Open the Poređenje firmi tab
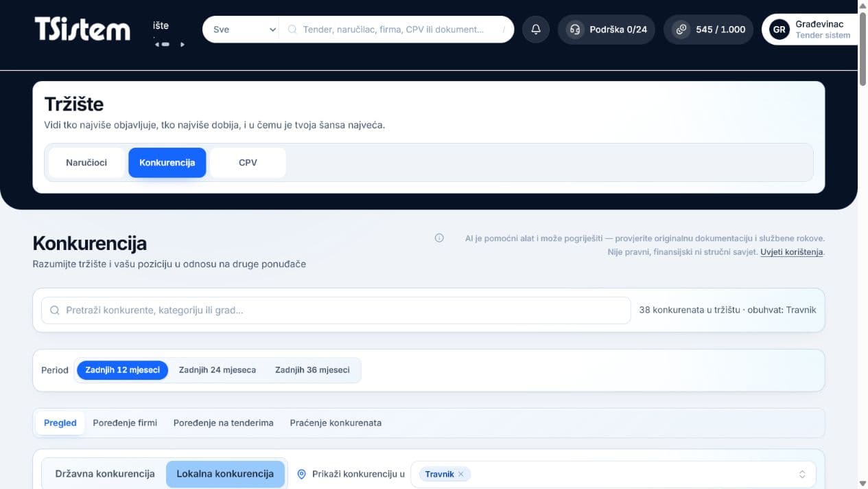The height and width of the screenshot is (489, 868). 125,422
